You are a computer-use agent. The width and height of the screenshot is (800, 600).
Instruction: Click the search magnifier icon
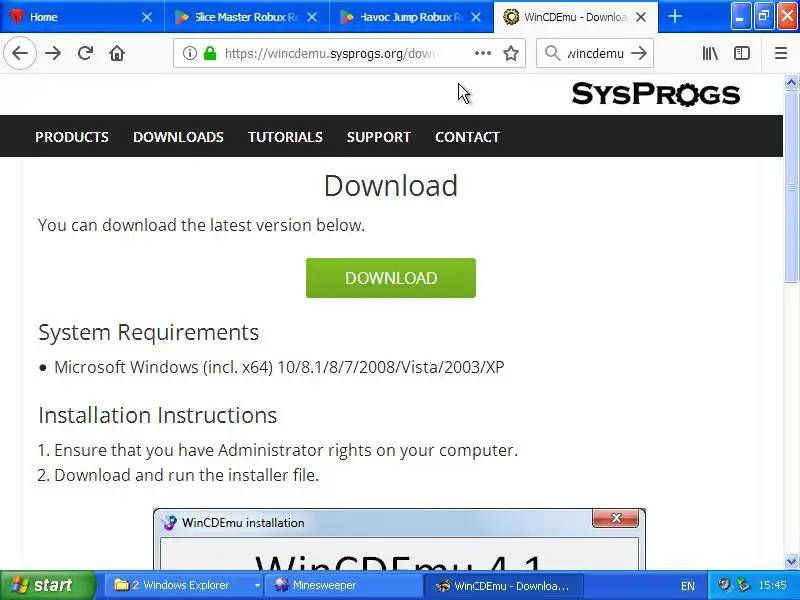(552, 53)
